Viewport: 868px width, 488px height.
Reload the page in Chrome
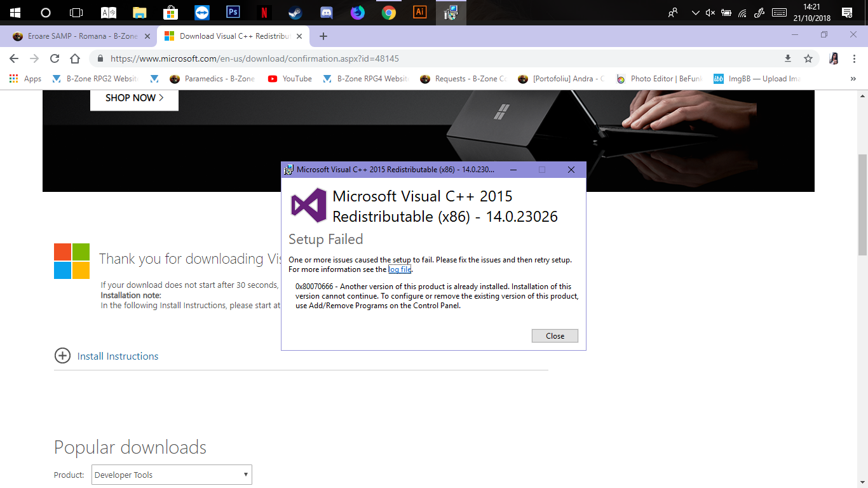click(x=55, y=58)
